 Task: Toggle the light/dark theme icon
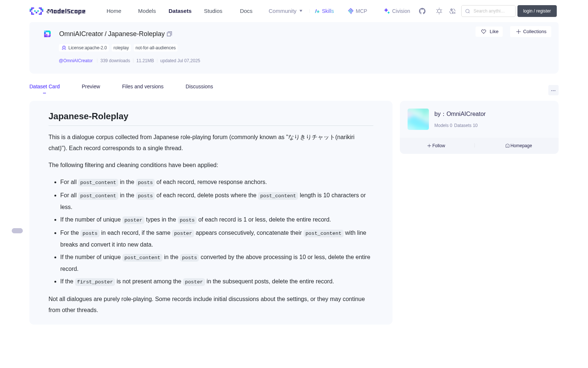439,11
